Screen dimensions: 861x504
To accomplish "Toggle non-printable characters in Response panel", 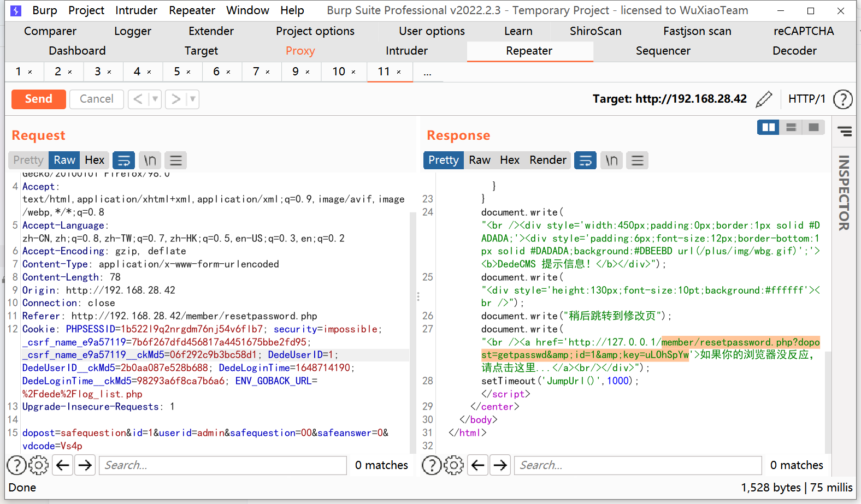I will 611,160.
